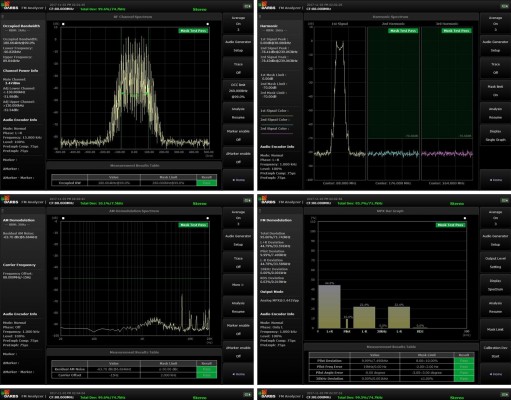Click the L+R bar in MPX Bar Graph
The height and width of the screenshot is (400, 511).
pyautogui.click(x=329, y=306)
